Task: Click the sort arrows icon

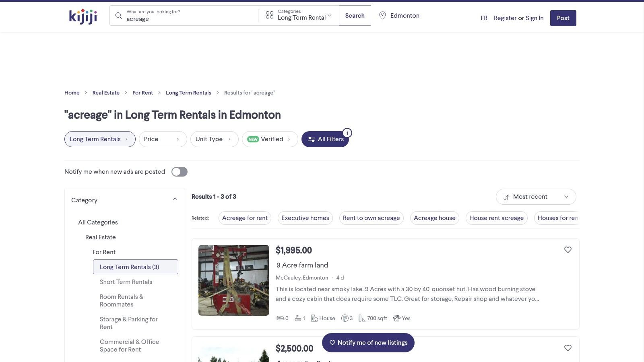Action: [506, 197]
